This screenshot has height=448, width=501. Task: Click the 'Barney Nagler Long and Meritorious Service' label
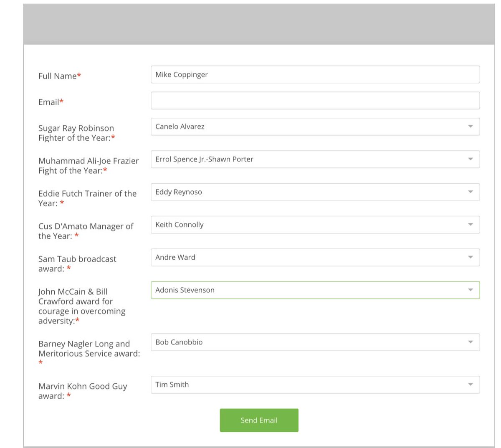click(89, 353)
